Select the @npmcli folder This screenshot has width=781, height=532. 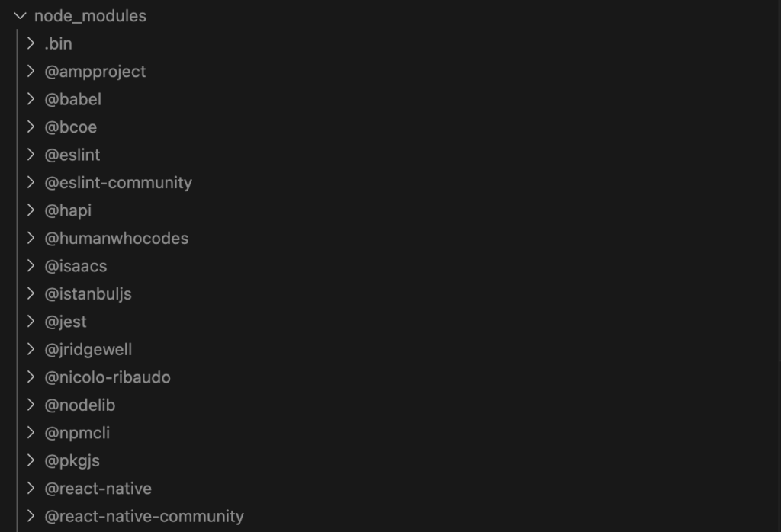(77, 433)
